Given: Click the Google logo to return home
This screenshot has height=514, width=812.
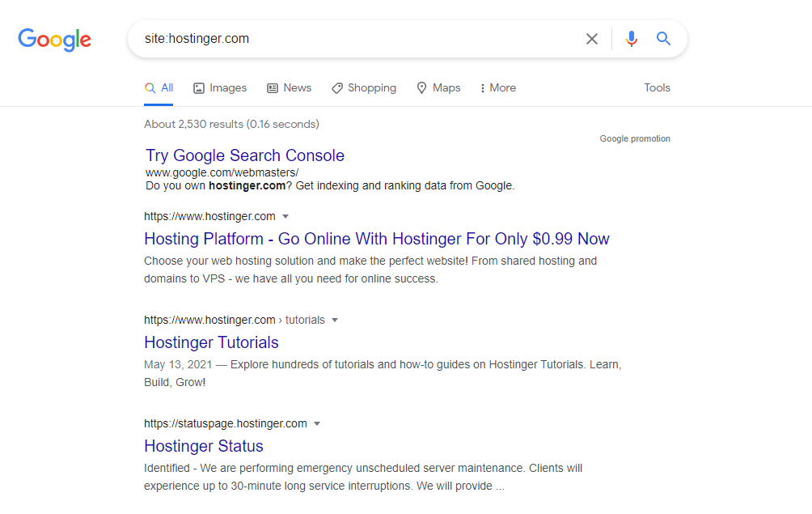Looking at the screenshot, I should tap(54, 40).
